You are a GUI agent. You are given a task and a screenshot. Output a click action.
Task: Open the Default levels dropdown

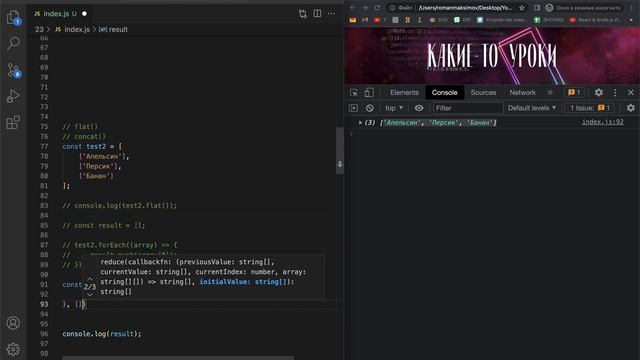[531, 108]
